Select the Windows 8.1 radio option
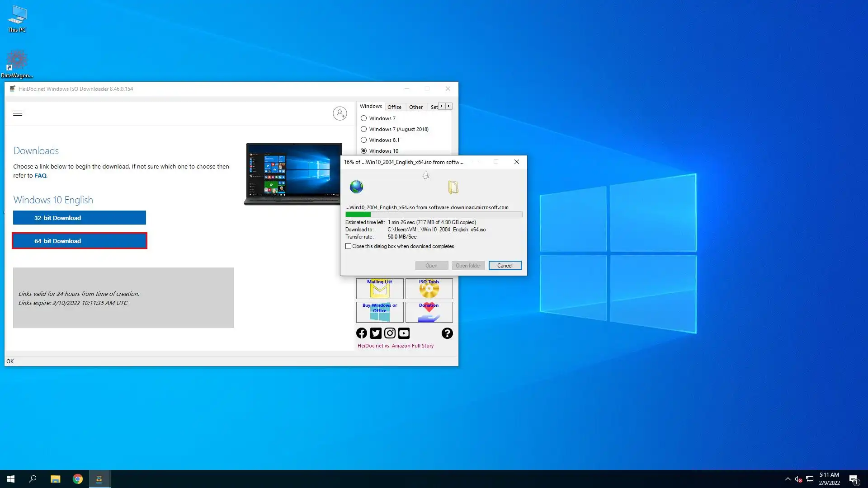This screenshot has width=868, height=488. click(x=364, y=140)
